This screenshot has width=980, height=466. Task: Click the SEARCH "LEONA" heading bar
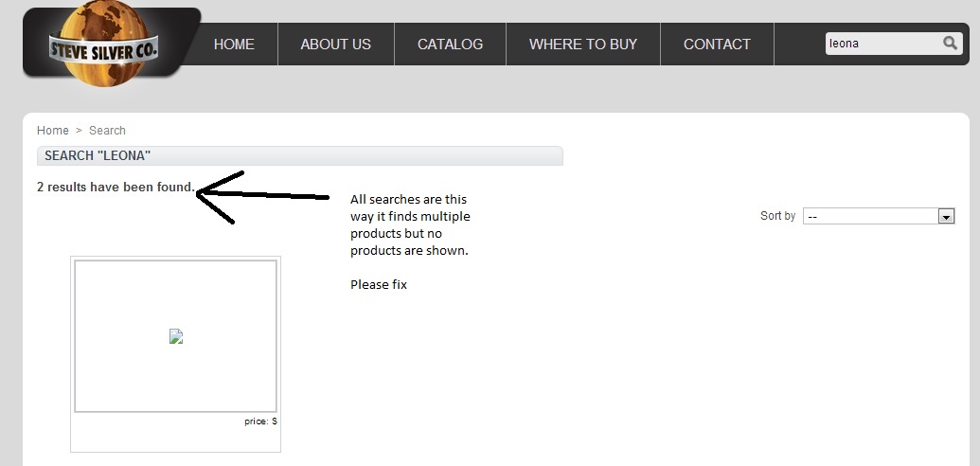(300, 155)
